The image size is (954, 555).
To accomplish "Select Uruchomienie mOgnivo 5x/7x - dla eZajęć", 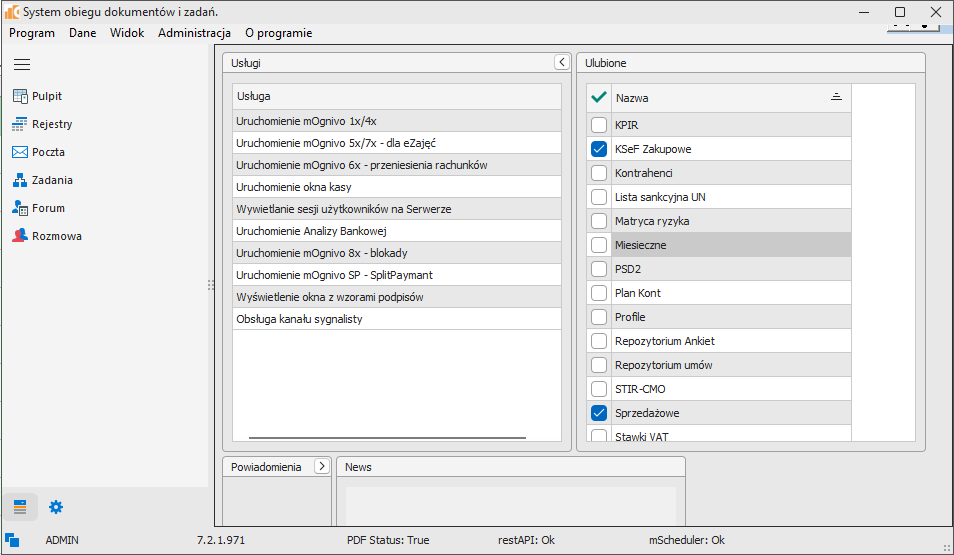I will pyautogui.click(x=397, y=143).
